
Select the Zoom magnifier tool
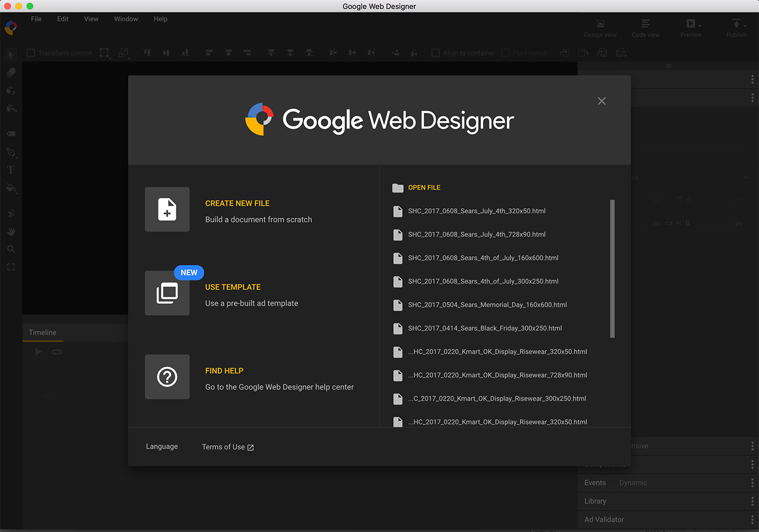tap(11, 249)
